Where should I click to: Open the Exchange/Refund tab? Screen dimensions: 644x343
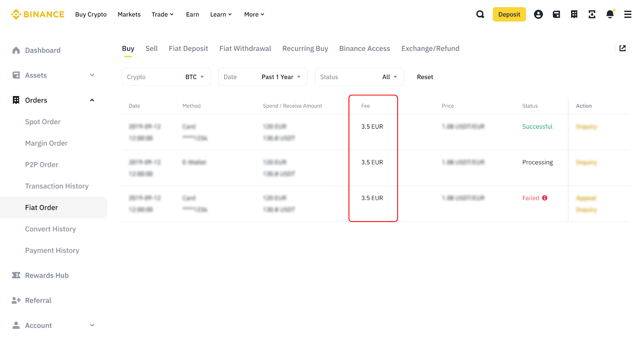pos(430,49)
